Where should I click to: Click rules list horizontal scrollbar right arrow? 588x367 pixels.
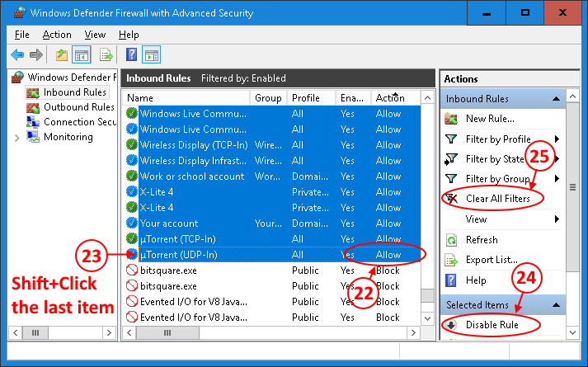(413, 332)
